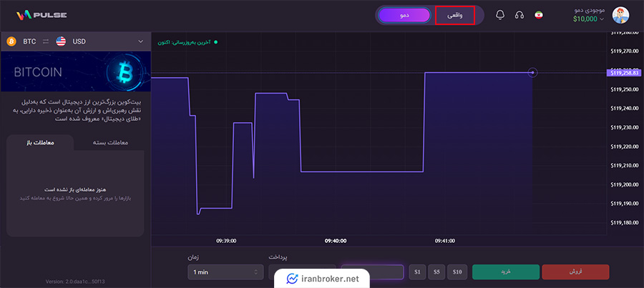Viewport: 644px width, 288px height.
Task: Expand the BTC USD pair selector chevron
Action: [140, 41]
